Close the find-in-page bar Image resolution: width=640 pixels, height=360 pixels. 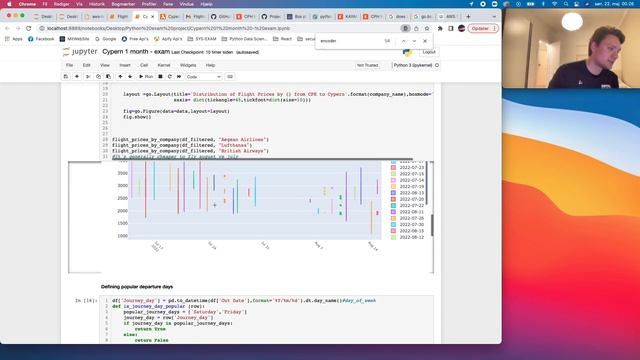pyautogui.click(x=425, y=41)
